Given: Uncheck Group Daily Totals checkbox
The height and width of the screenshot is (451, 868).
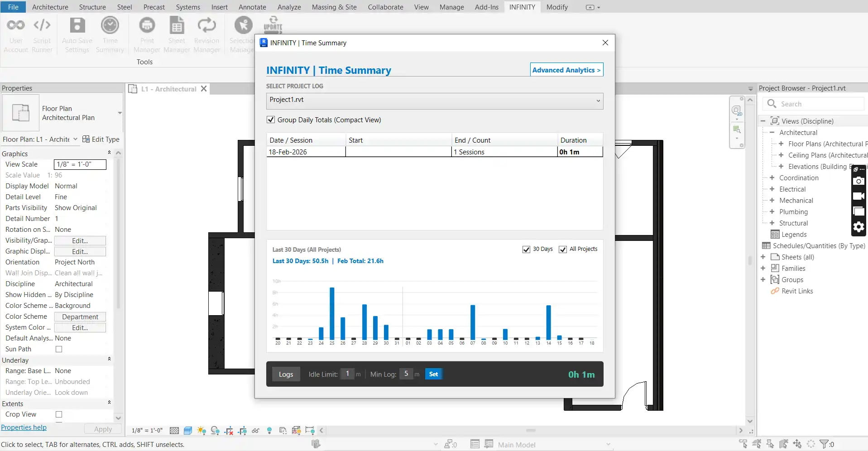Looking at the screenshot, I should pyautogui.click(x=271, y=120).
